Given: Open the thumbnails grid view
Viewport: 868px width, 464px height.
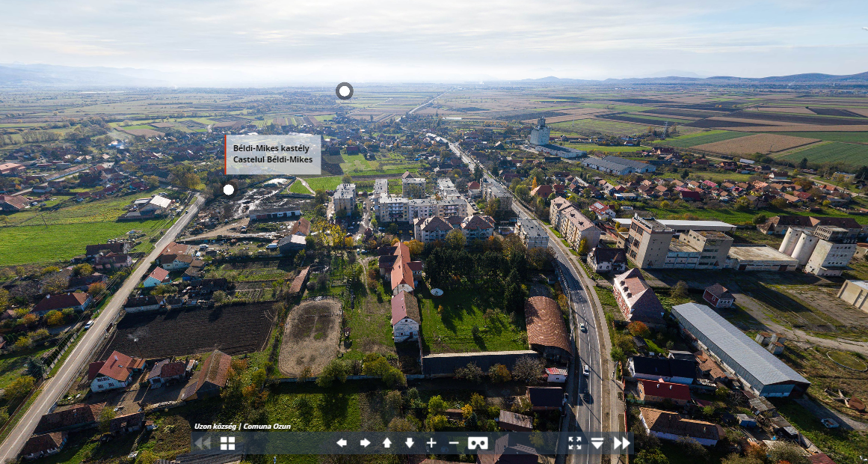Looking at the screenshot, I should pos(227,443).
